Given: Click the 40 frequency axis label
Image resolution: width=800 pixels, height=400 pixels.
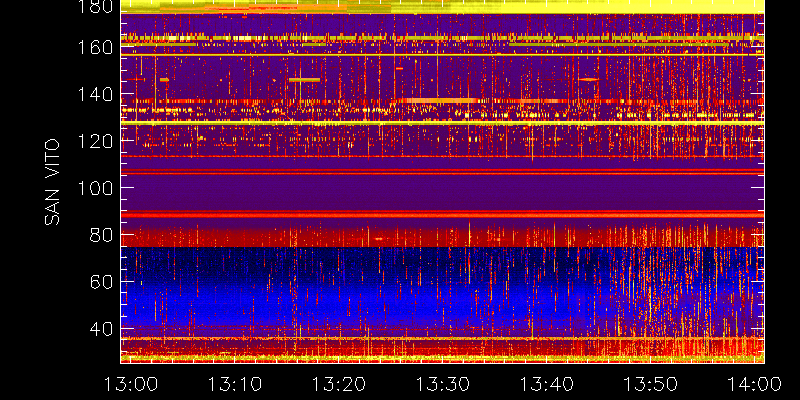Looking at the screenshot, I should pyautogui.click(x=102, y=329).
